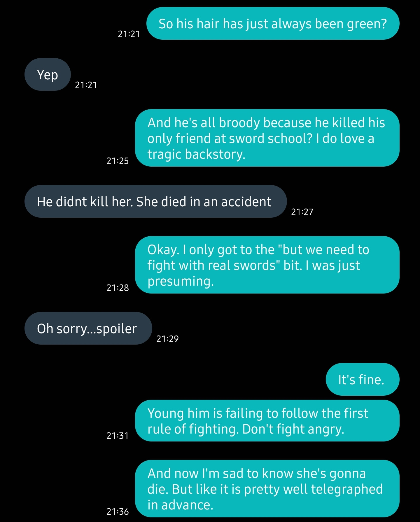The image size is (420, 522).
Task: Tap the words 'tragic backstory' in the message
Action: click(196, 154)
